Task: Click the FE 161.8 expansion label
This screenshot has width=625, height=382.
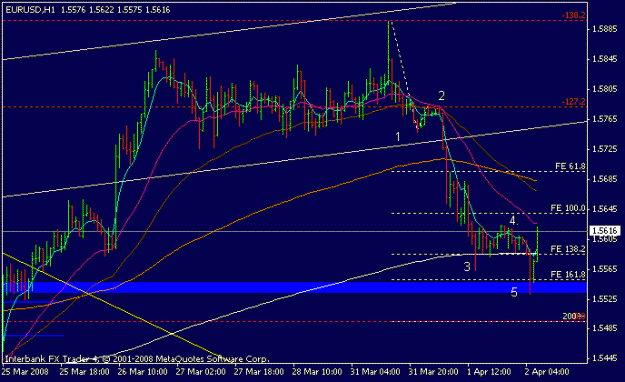Action: point(568,274)
